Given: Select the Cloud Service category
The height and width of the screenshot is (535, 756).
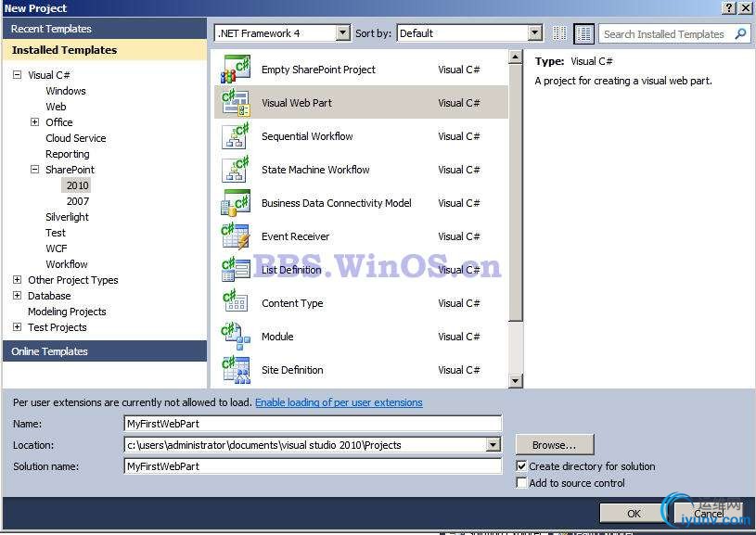Looking at the screenshot, I should (76, 138).
